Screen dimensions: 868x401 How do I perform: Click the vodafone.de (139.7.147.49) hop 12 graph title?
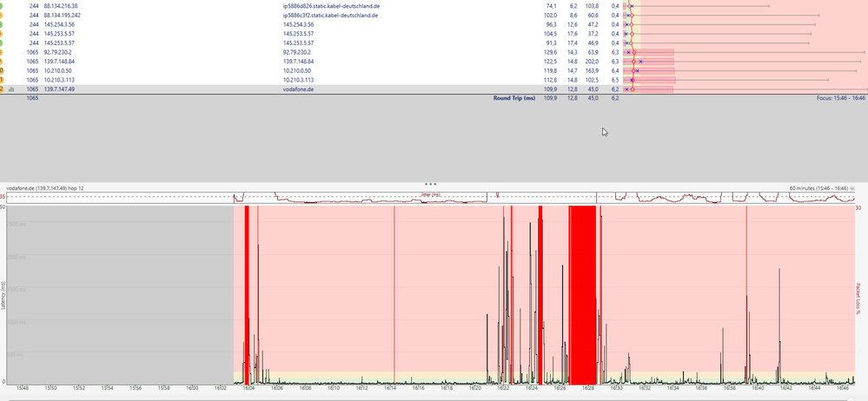45,188
